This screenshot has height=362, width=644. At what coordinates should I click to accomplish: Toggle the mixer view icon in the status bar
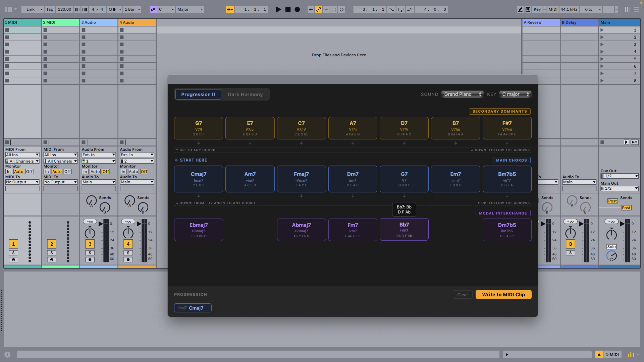click(x=631, y=355)
